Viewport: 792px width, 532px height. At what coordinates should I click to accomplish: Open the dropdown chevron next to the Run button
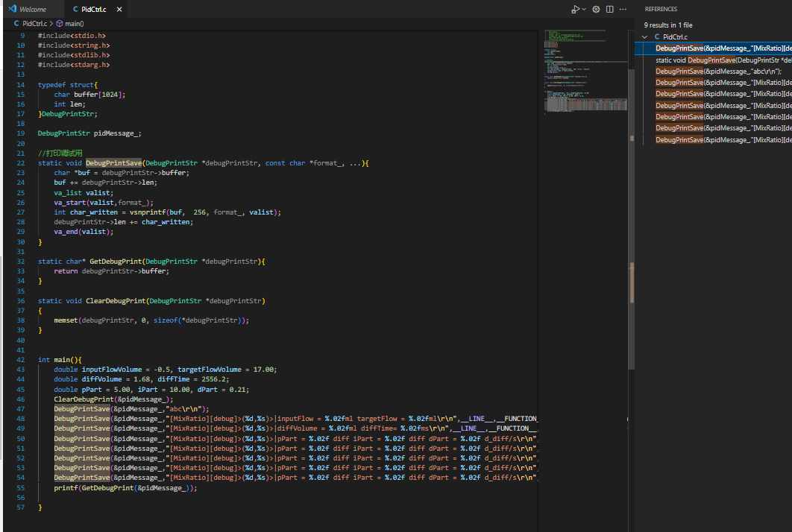click(584, 9)
